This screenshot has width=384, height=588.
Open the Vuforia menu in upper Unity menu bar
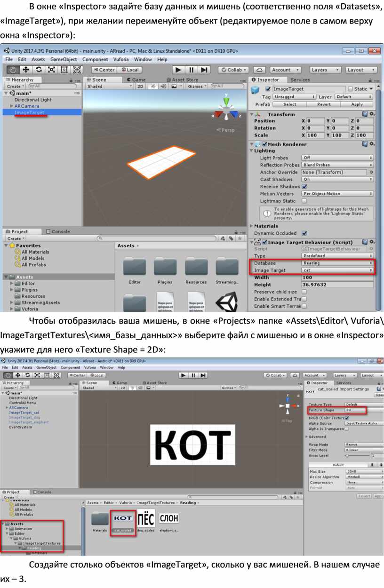coord(121,60)
